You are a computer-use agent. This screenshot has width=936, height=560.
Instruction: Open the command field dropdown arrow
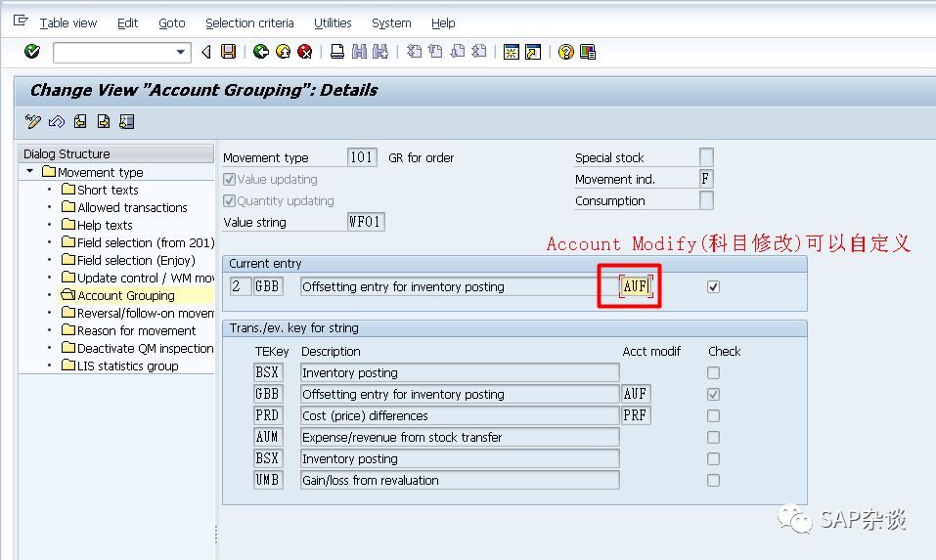point(180,53)
